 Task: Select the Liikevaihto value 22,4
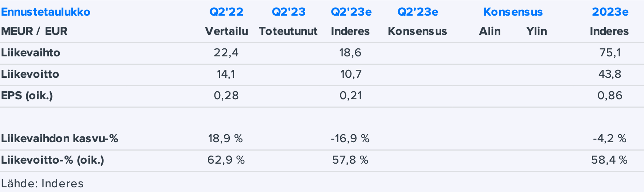pos(226,53)
